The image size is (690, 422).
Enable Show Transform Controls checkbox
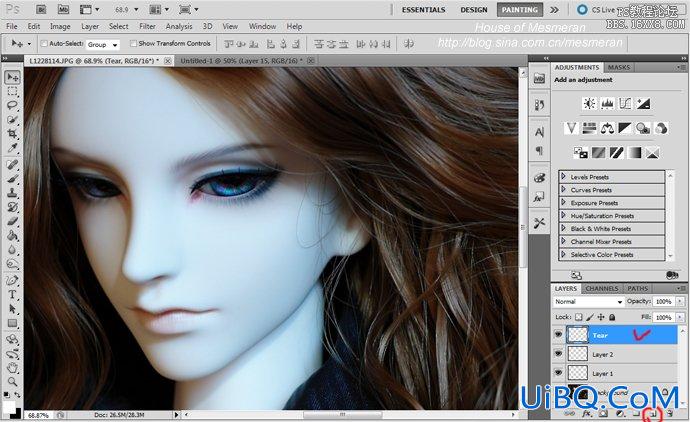click(133, 44)
